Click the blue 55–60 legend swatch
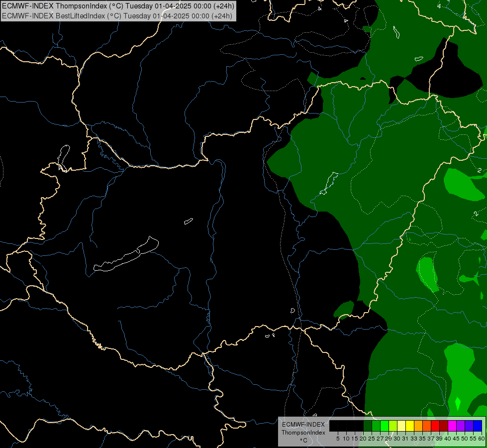 pyautogui.click(x=478, y=426)
